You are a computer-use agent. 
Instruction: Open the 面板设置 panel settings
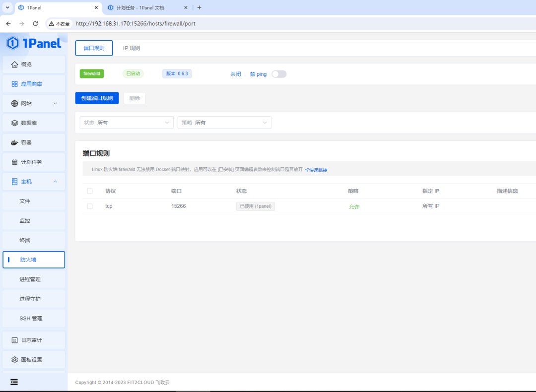coord(32,359)
